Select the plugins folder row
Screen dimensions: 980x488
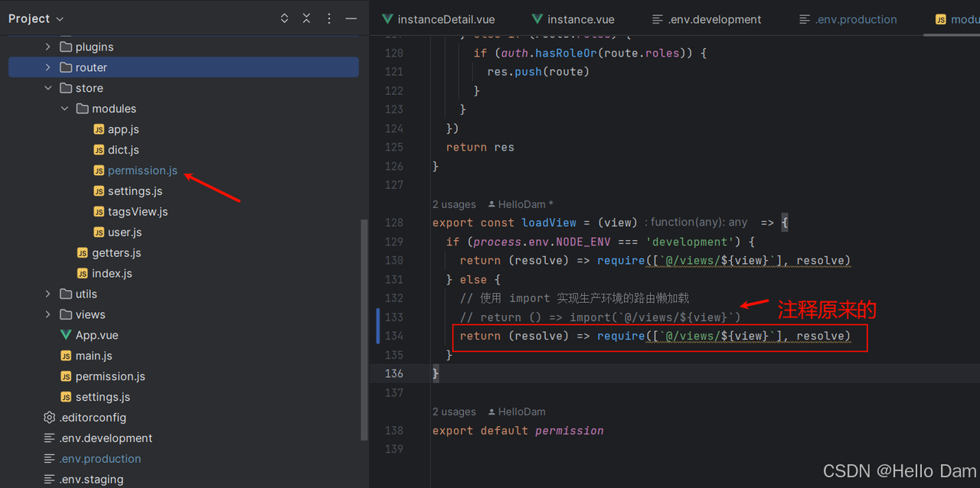pos(184,47)
